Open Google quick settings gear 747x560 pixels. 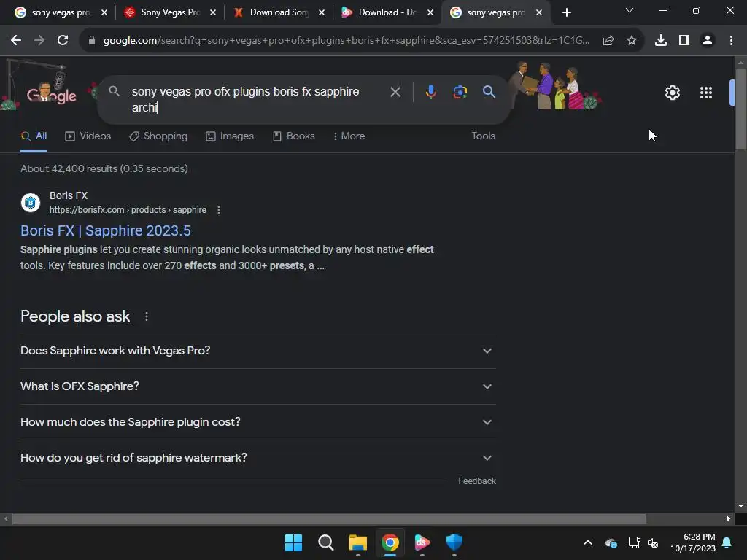coord(672,93)
